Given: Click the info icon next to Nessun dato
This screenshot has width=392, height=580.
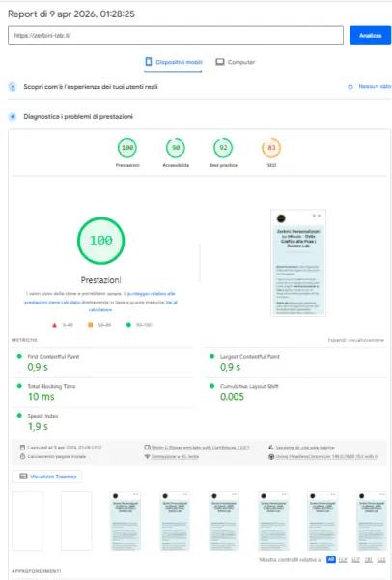Looking at the screenshot, I should coord(350,87).
